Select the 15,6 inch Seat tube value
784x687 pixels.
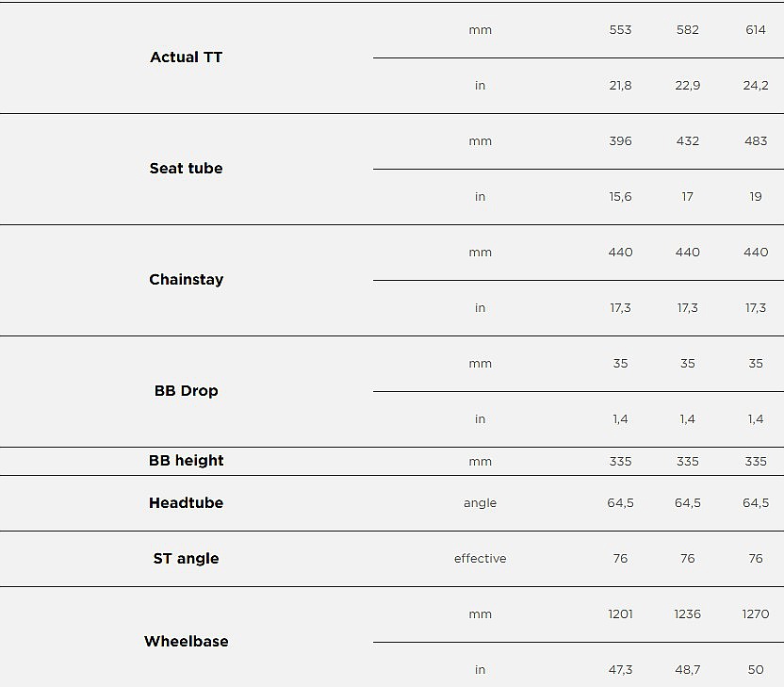pos(620,197)
